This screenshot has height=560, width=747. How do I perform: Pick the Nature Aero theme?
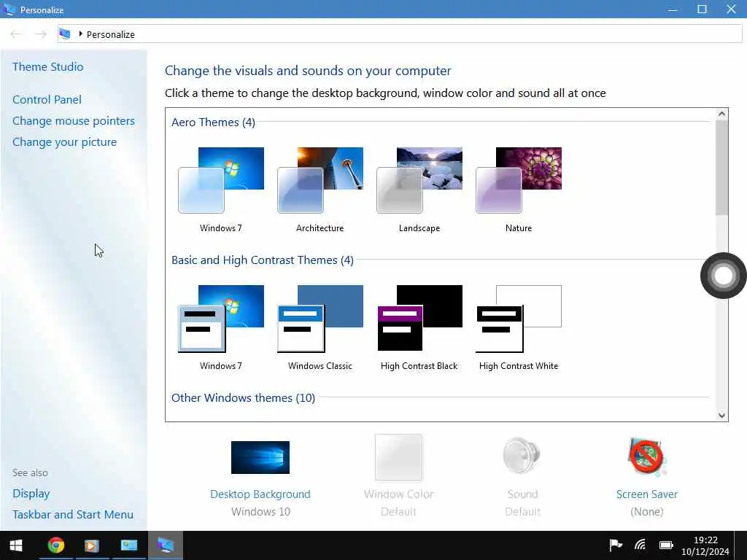coord(519,190)
